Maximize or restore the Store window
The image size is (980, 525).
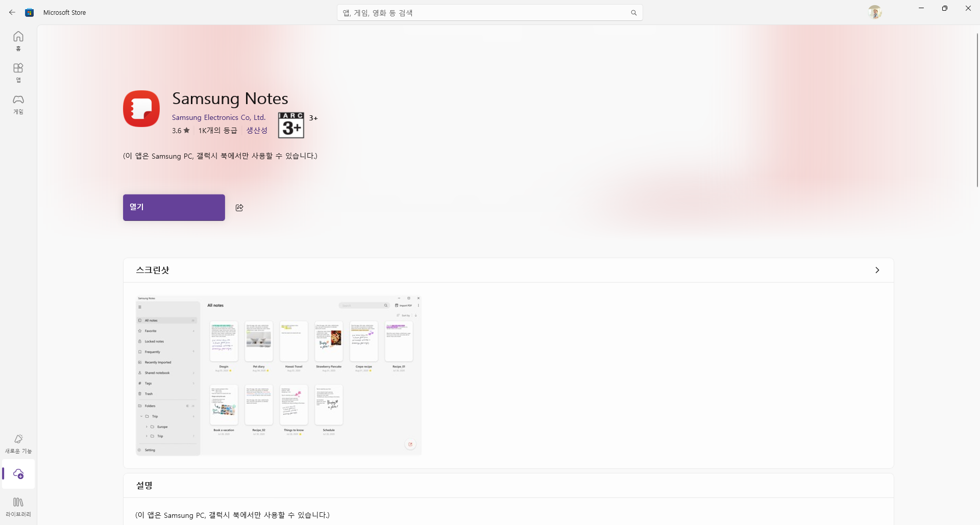tap(945, 8)
